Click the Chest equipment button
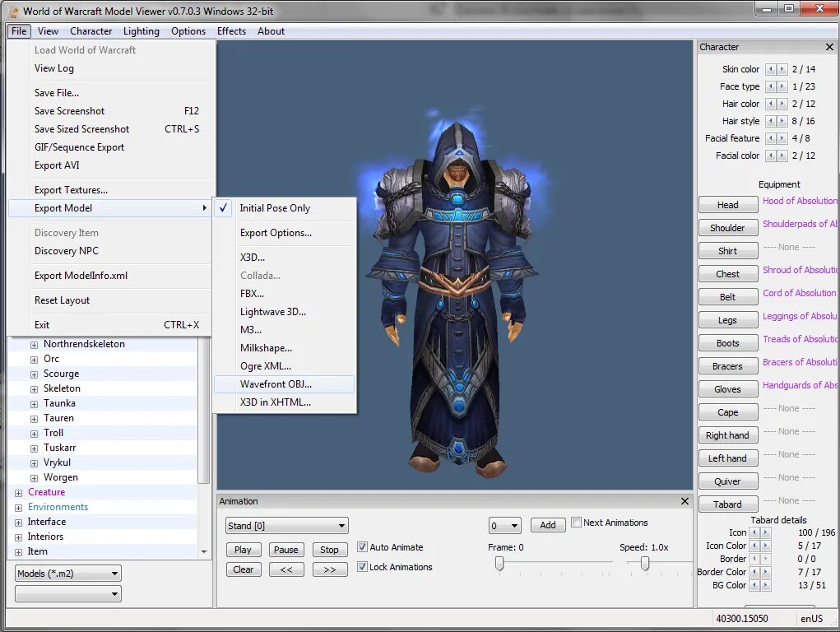The image size is (840, 632). 728,274
